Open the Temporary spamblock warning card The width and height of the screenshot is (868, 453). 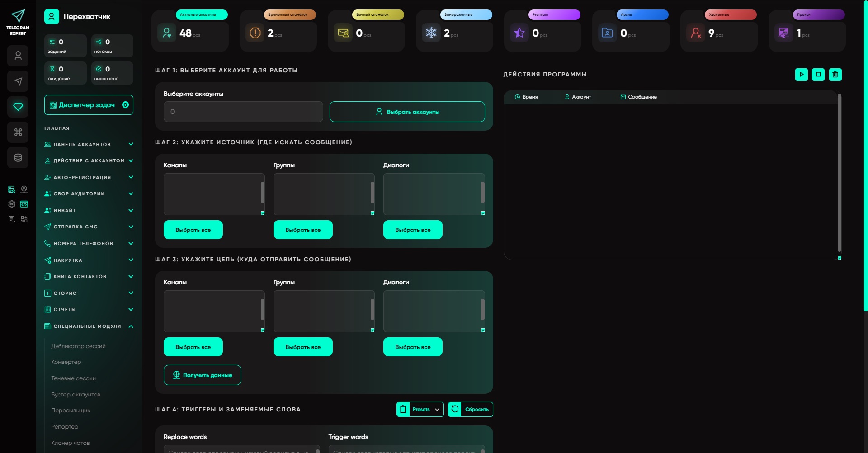click(278, 31)
